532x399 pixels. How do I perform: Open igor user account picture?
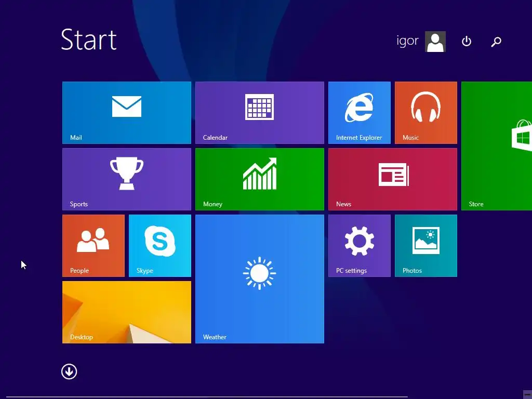point(435,42)
